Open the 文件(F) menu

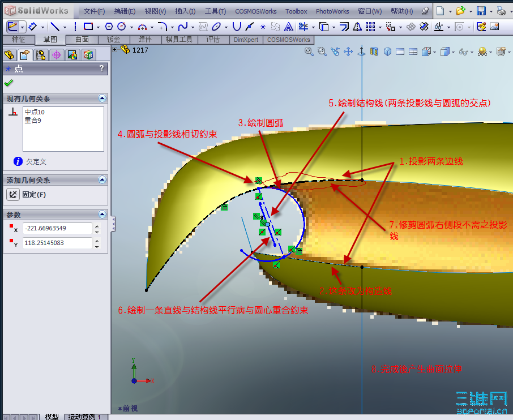click(x=94, y=11)
